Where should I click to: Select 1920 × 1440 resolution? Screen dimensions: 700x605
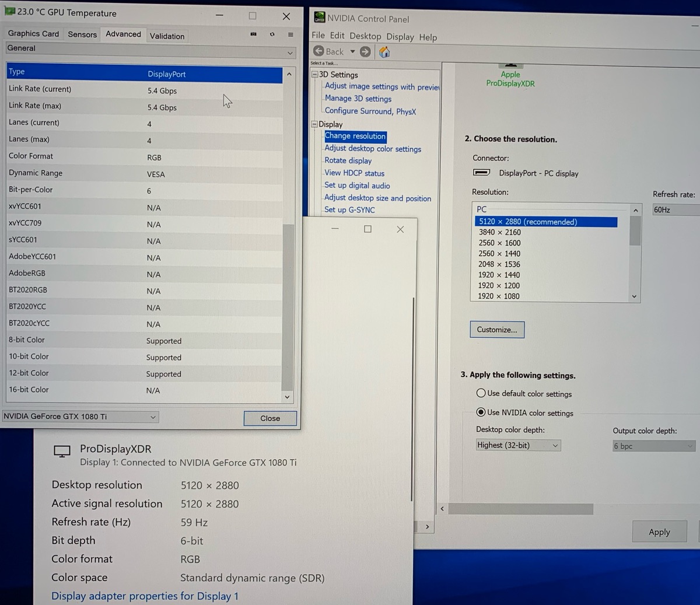tap(499, 275)
